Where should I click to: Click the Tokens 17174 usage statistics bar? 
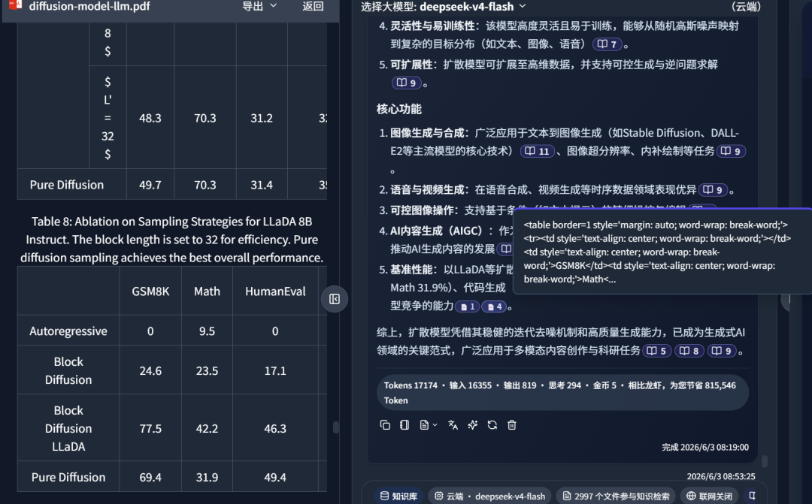[562, 393]
